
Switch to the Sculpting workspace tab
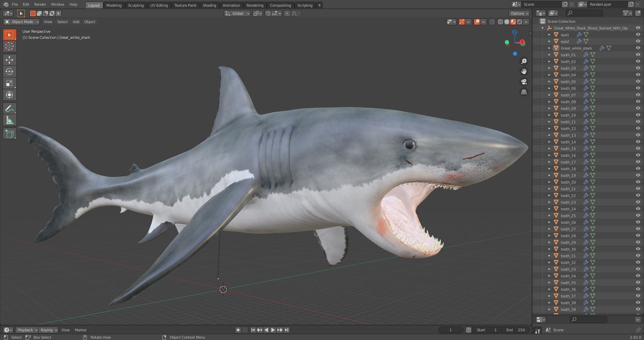click(x=136, y=5)
